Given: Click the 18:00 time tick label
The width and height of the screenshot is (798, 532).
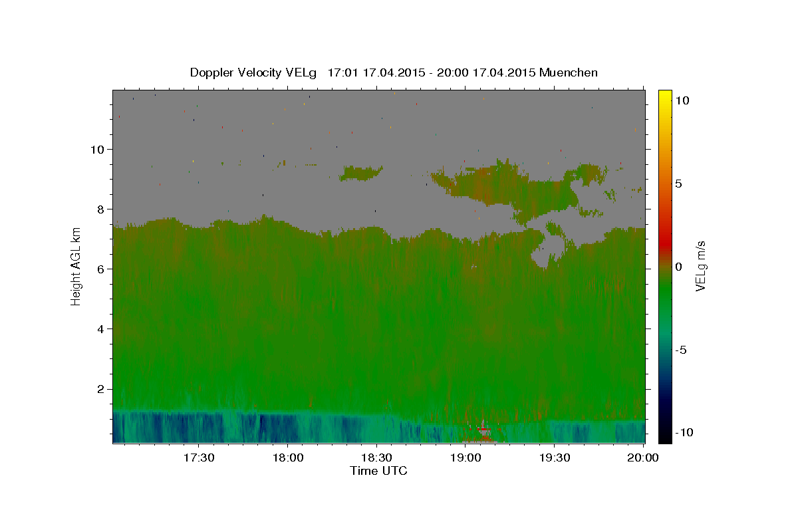Looking at the screenshot, I should 287,458.
